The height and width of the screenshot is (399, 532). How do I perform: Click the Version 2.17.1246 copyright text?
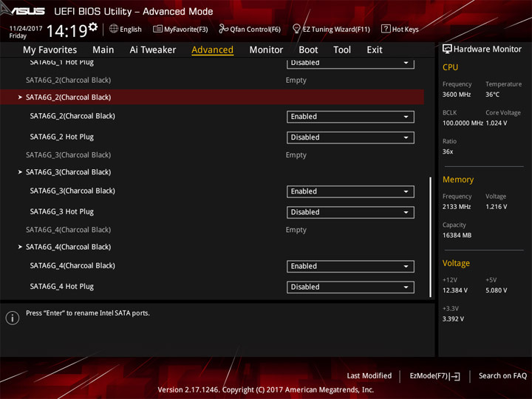[266, 390]
